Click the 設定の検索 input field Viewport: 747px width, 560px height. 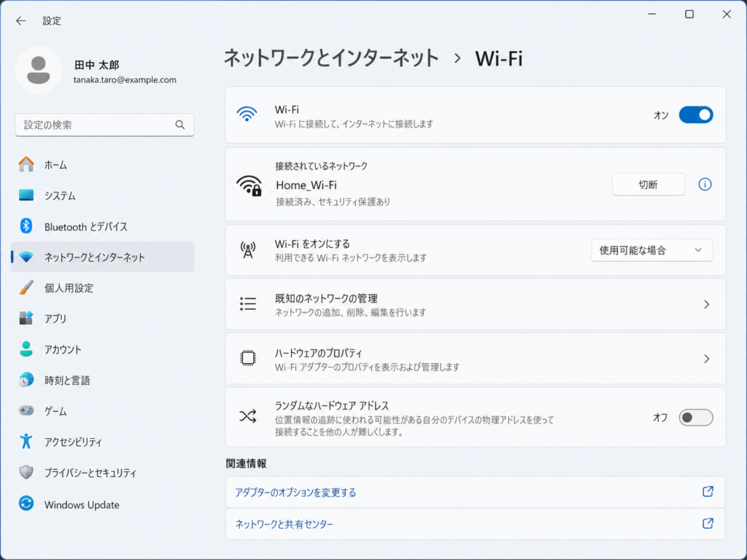(x=95, y=125)
